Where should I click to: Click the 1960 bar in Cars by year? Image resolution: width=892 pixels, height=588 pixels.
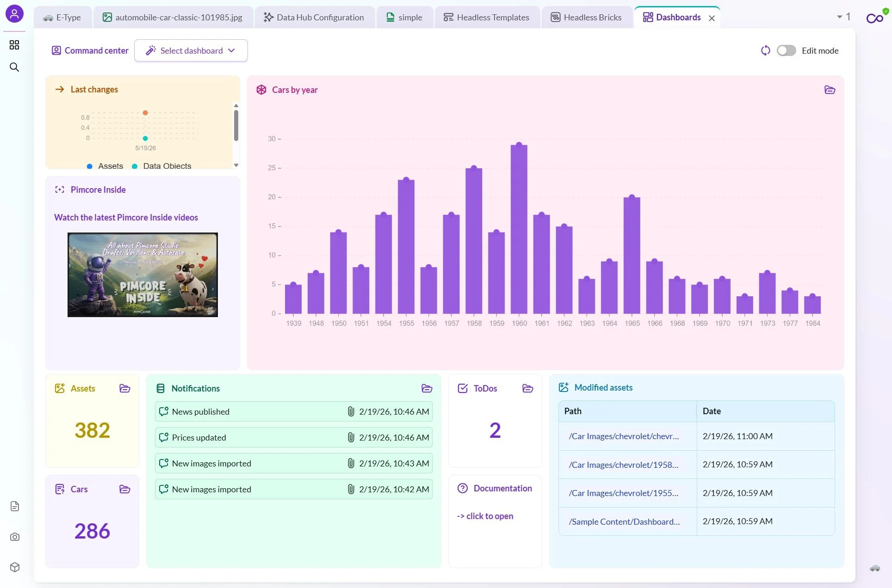[x=519, y=229]
